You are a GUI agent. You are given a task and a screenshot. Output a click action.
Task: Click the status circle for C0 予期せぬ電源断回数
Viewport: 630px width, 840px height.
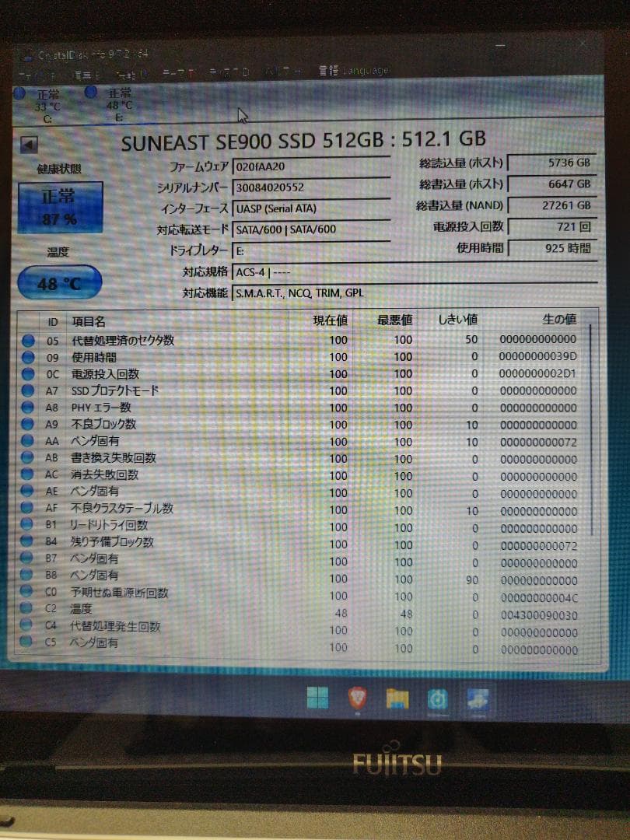pos(26,591)
